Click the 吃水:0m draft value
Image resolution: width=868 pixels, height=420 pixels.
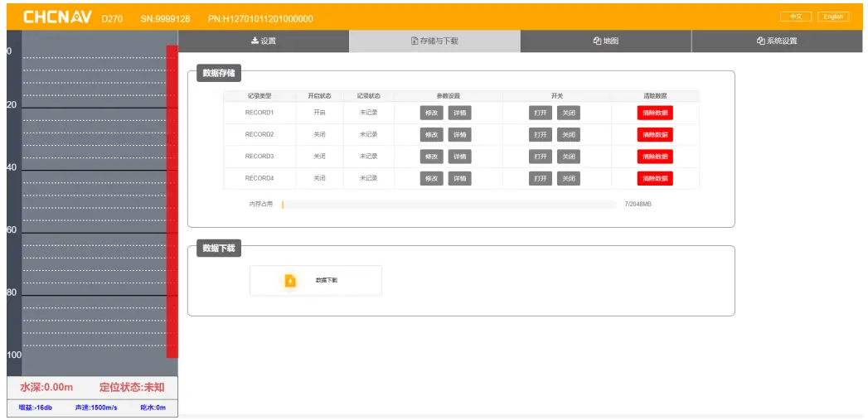(x=153, y=408)
